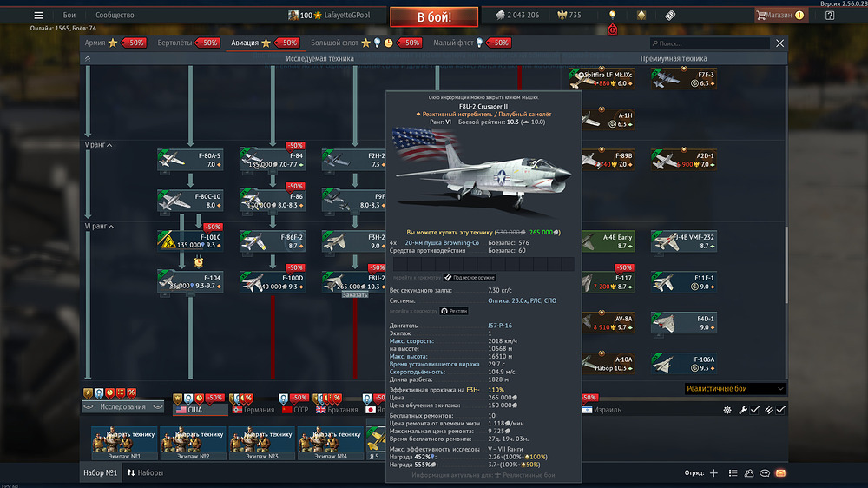868x488 pixels.
Task: Click the gold premium account icon
Action: [641, 16]
